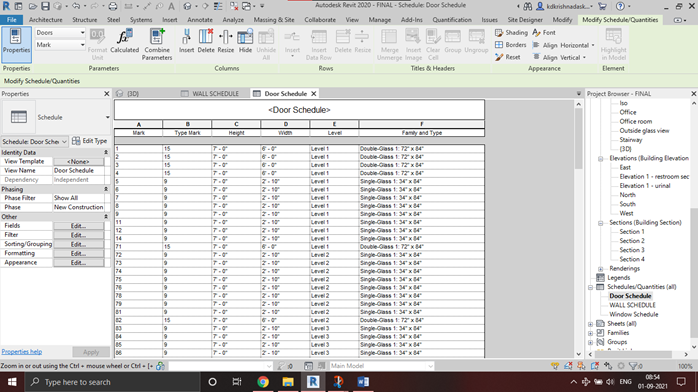The height and width of the screenshot is (392, 698).
Task: Open Task View from the taskbar
Action: (237, 382)
